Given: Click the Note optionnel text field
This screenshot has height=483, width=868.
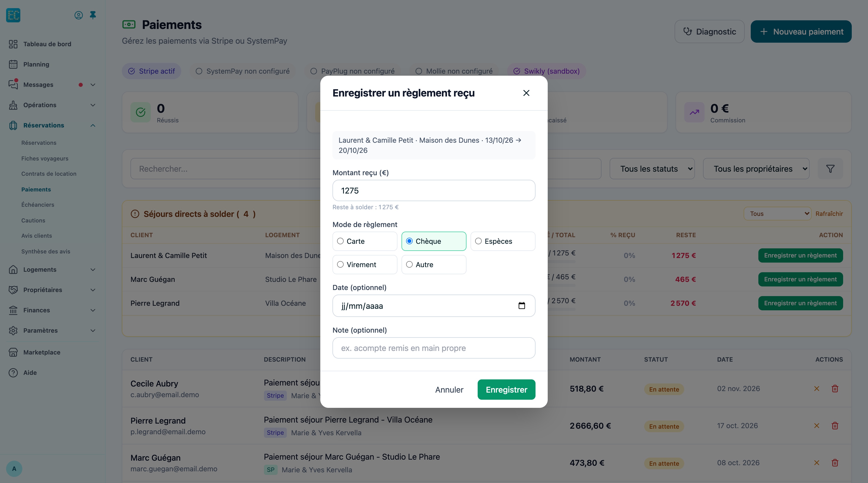Looking at the screenshot, I should click(x=434, y=348).
